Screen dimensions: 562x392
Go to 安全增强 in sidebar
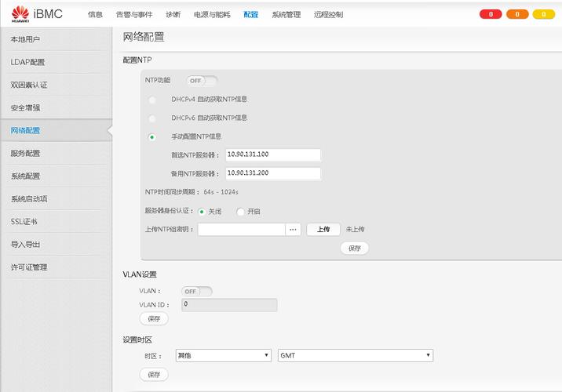(57, 107)
